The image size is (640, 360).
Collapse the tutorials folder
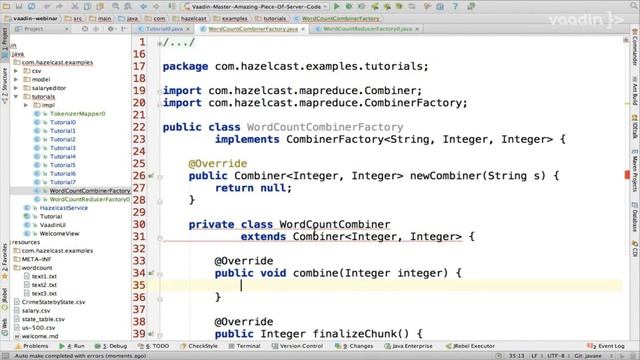[16, 97]
